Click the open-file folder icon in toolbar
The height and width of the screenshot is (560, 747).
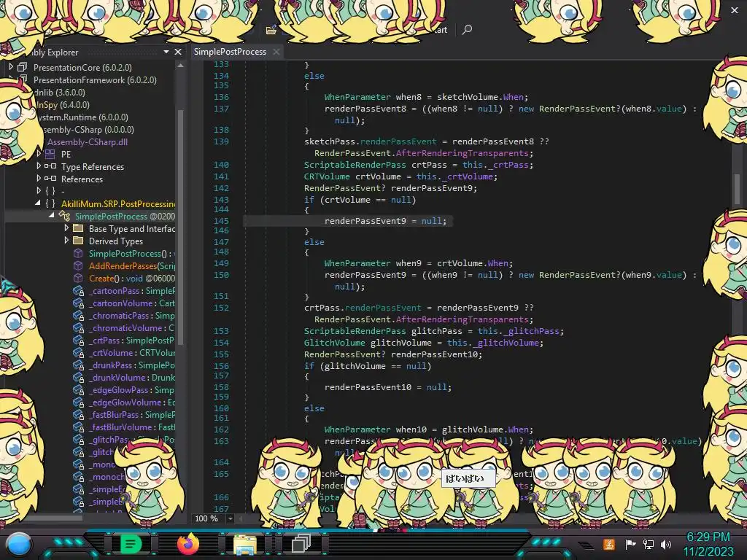click(271, 30)
